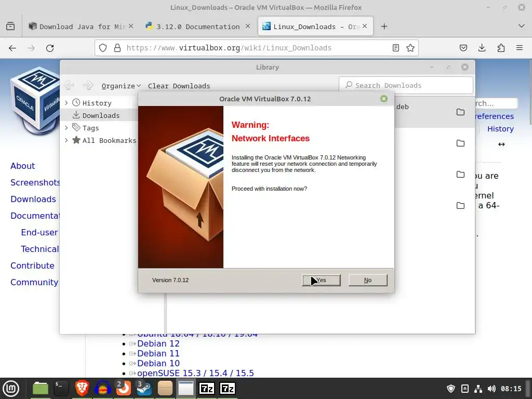Bookmark this page with the star icon
The width and height of the screenshot is (532, 399).
410,48
